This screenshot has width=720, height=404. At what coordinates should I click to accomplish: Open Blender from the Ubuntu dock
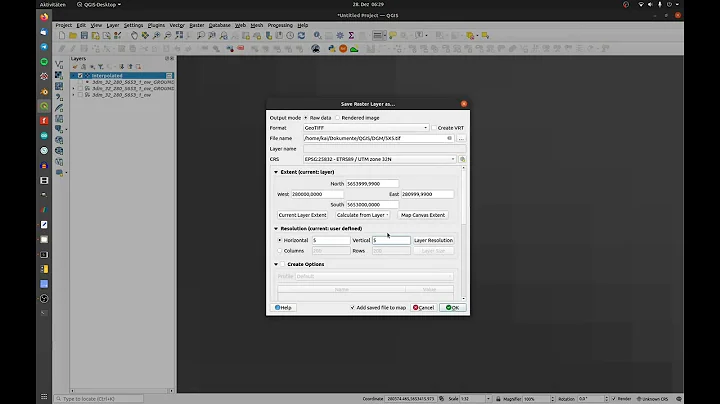point(44,92)
